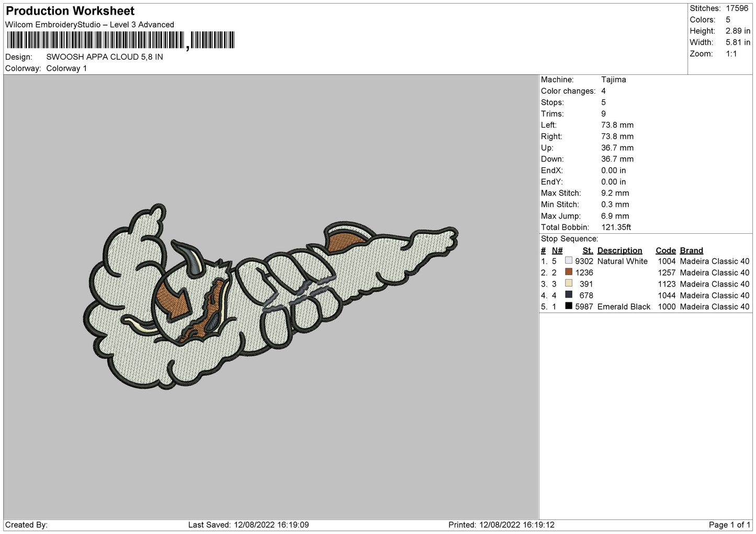This screenshot has height=534, width=756.
Task: Click the Tajima machine value
Action: point(613,79)
